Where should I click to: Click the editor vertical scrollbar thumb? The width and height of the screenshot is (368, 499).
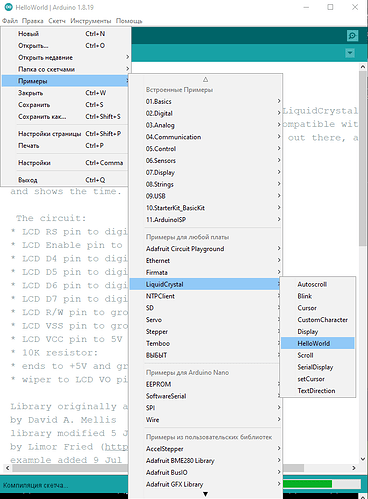363,158
